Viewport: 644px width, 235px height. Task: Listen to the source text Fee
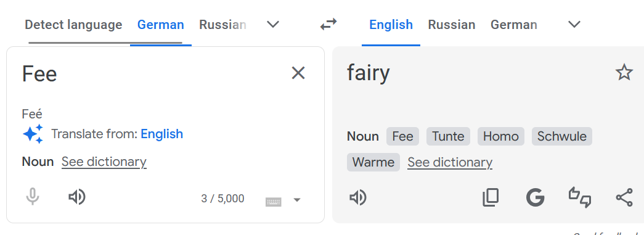click(77, 197)
